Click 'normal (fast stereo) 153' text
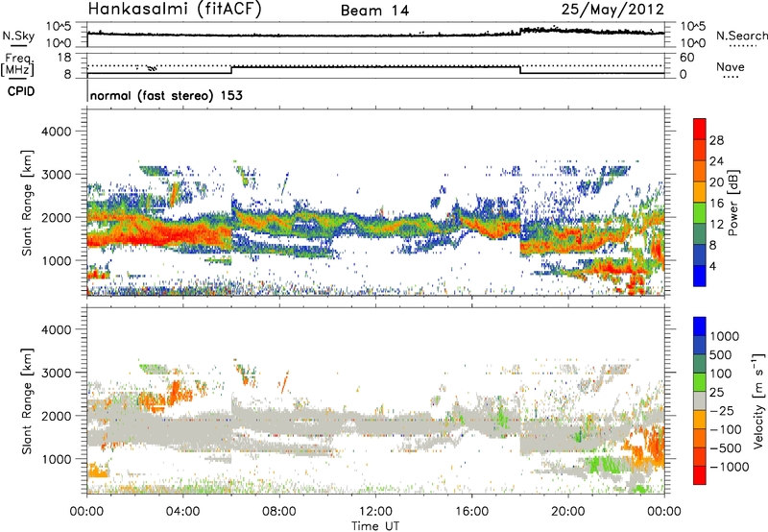 tap(166, 95)
